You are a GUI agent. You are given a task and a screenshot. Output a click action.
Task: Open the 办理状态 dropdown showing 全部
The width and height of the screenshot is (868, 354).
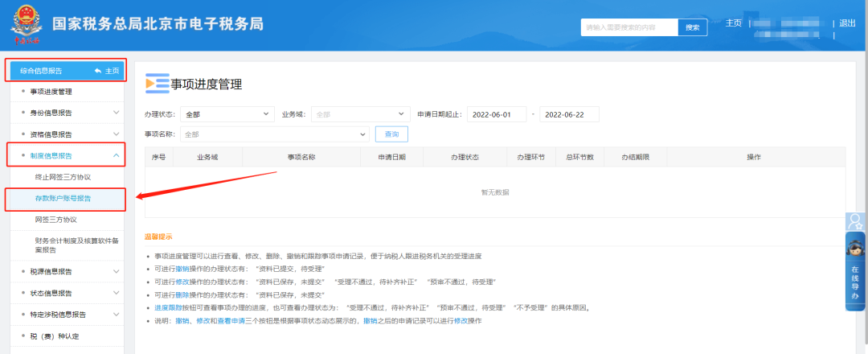pyautogui.click(x=227, y=115)
